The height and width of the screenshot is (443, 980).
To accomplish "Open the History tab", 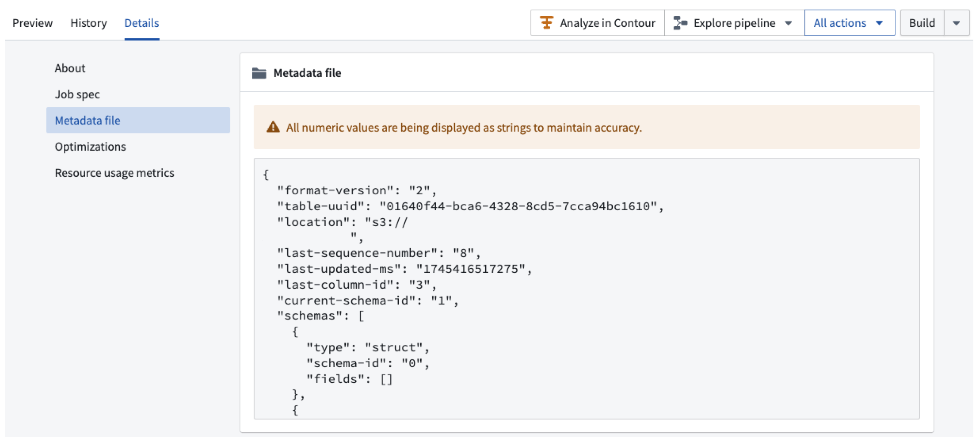I will 89,23.
